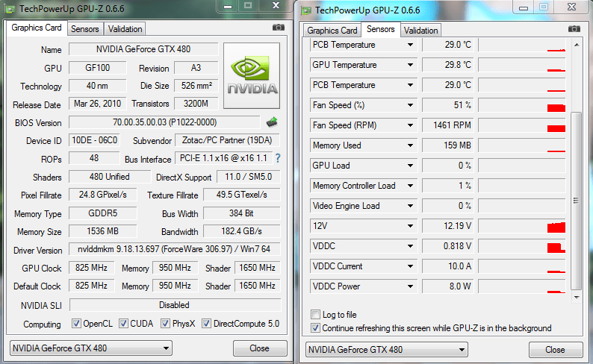Image resolution: width=593 pixels, height=364 pixels.
Task: Open the VDDC voltage sensor dropdown
Action: point(410,246)
